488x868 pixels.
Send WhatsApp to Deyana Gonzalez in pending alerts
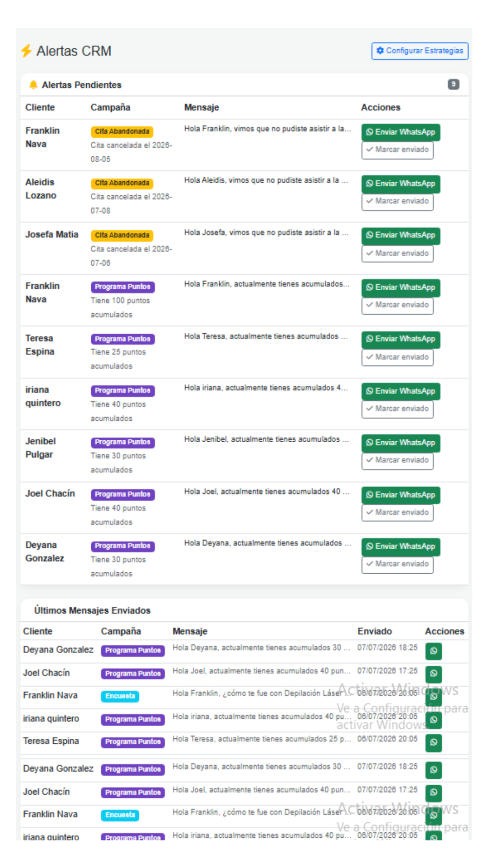[401, 547]
